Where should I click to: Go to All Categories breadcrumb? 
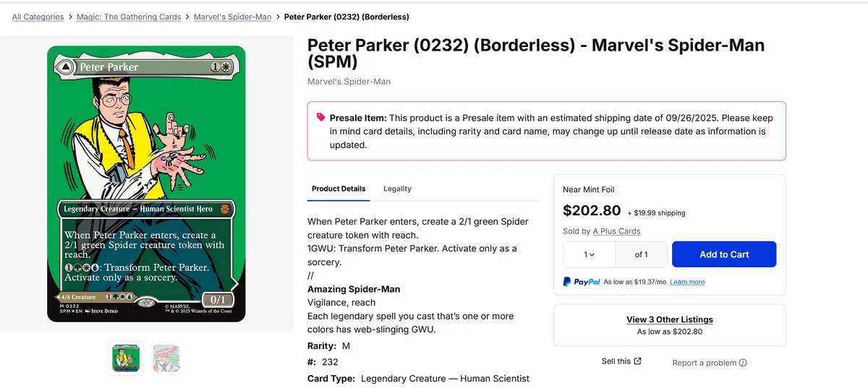click(38, 17)
